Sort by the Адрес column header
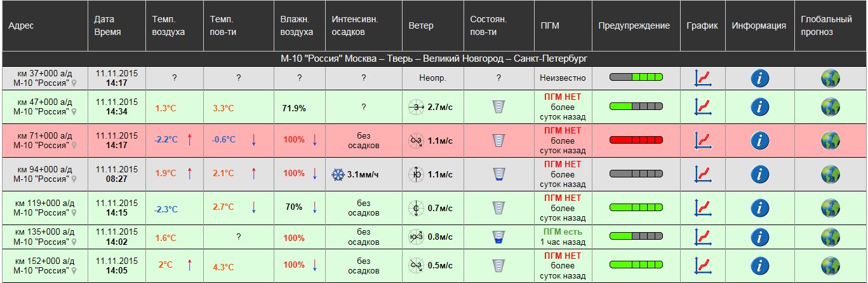Screen dimensions: 868x283 click(21, 26)
